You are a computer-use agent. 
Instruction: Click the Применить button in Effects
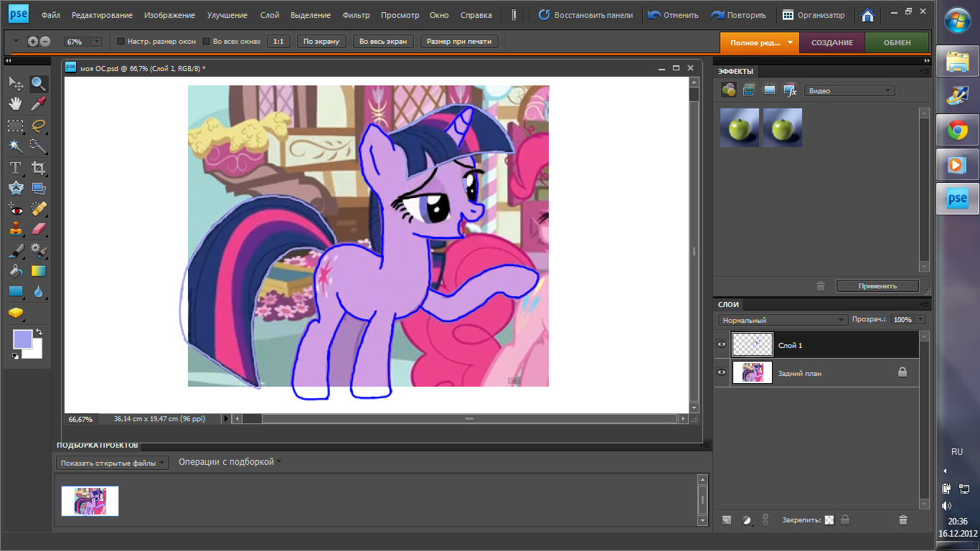pyautogui.click(x=877, y=286)
